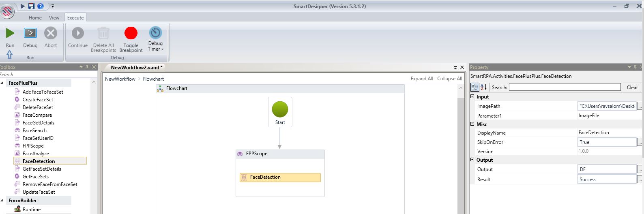
Task: Open the View ribbon tab
Action: click(x=54, y=18)
